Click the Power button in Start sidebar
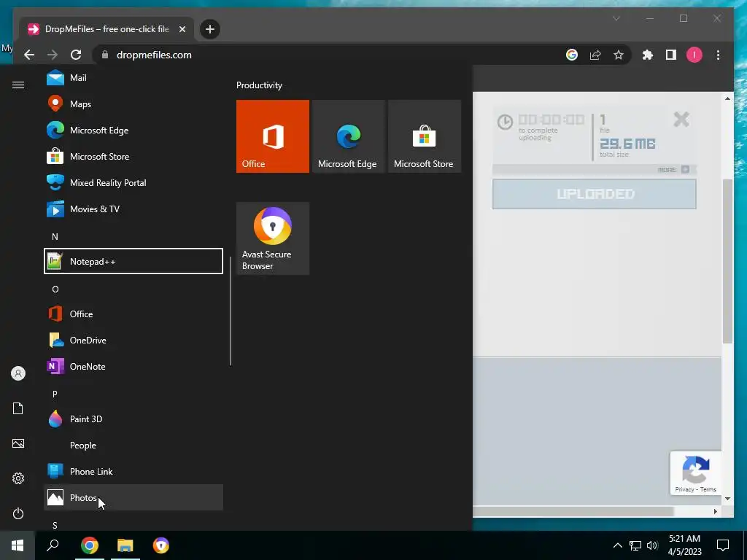The height and width of the screenshot is (560, 747). click(x=18, y=513)
